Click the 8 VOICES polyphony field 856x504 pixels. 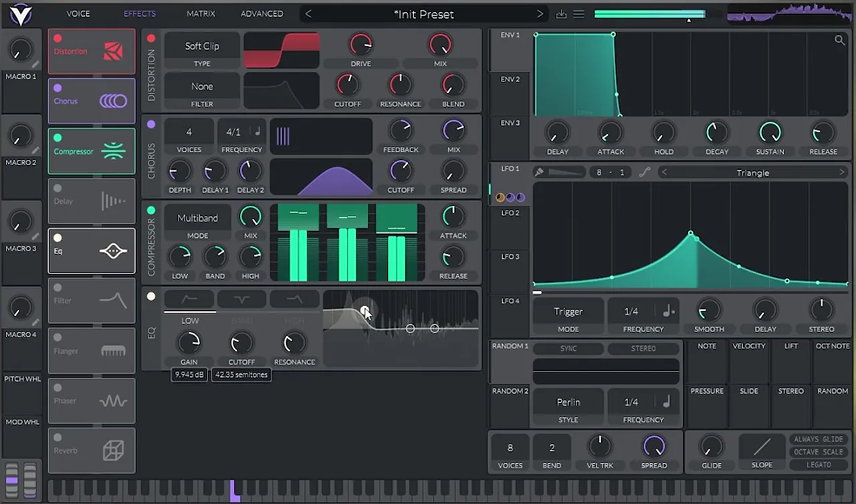click(x=510, y=448)
